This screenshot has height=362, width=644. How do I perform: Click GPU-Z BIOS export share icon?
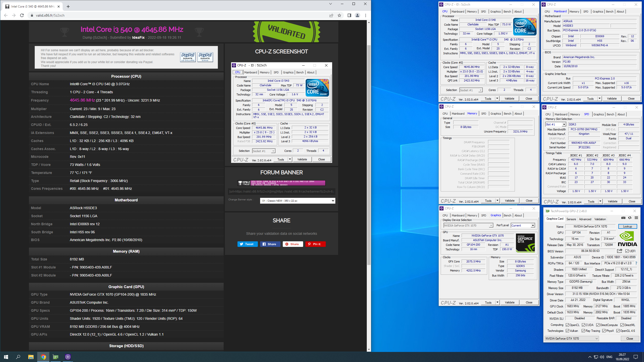point(620,251)
